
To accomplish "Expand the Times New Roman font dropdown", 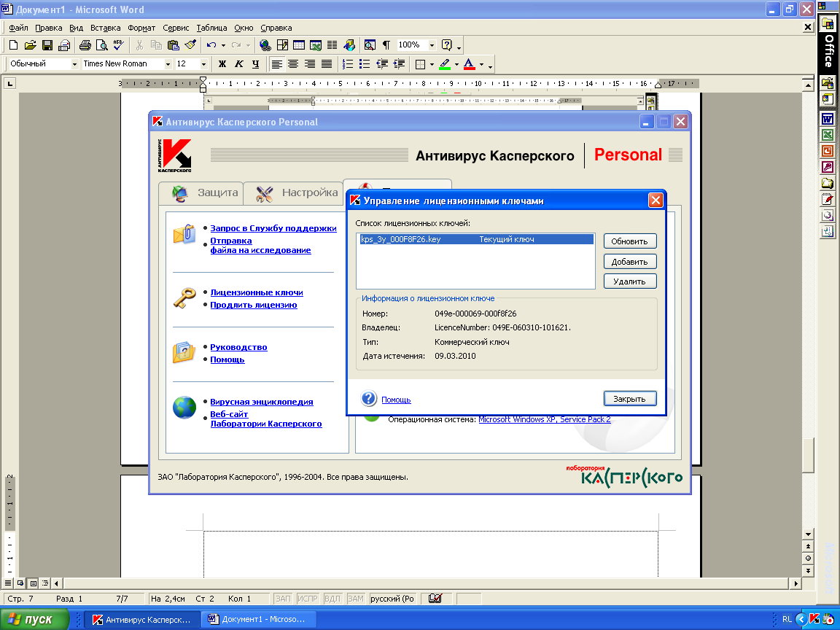I will tap(168, 64).
